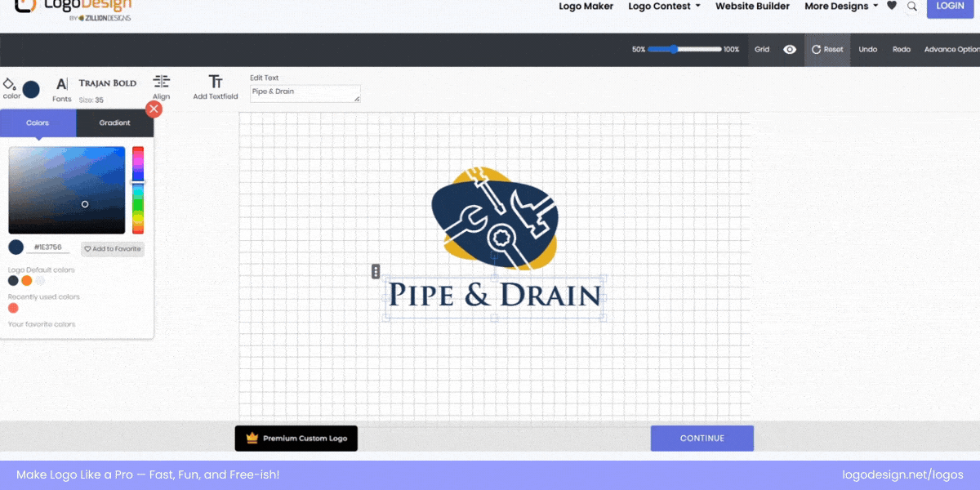Select the recently used coral color swatch
This screenshot has width=980, height=490.
tap(13, 308)
